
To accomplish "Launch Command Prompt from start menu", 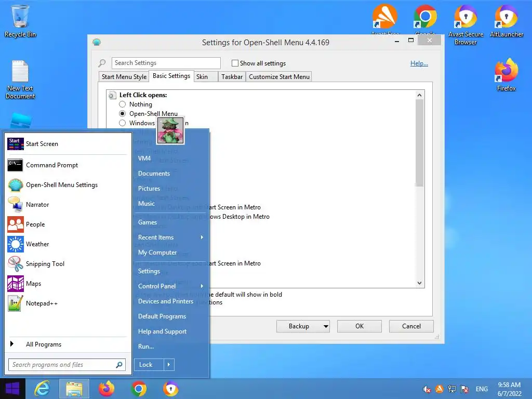I will click(67, 165).
